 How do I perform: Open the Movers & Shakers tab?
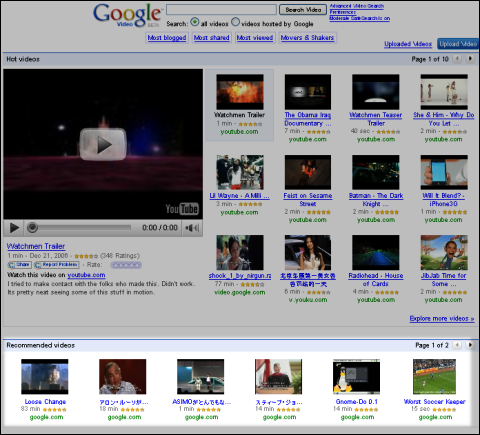[x=307, y=38]
